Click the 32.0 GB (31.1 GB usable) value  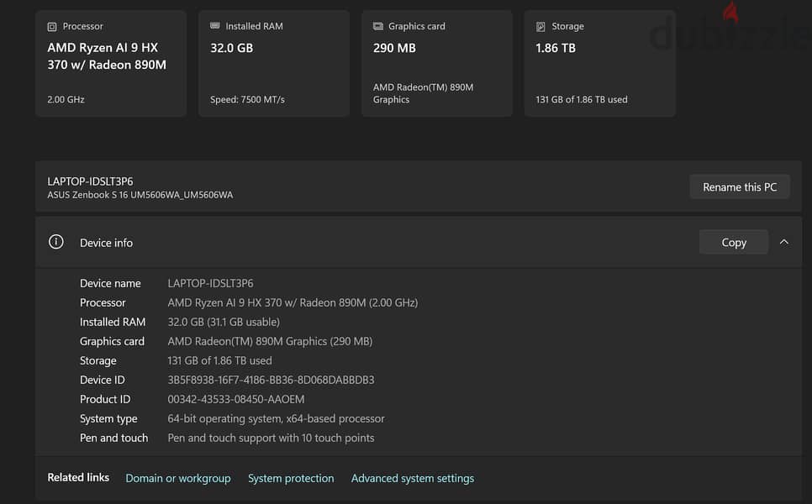tap(224, 322)
